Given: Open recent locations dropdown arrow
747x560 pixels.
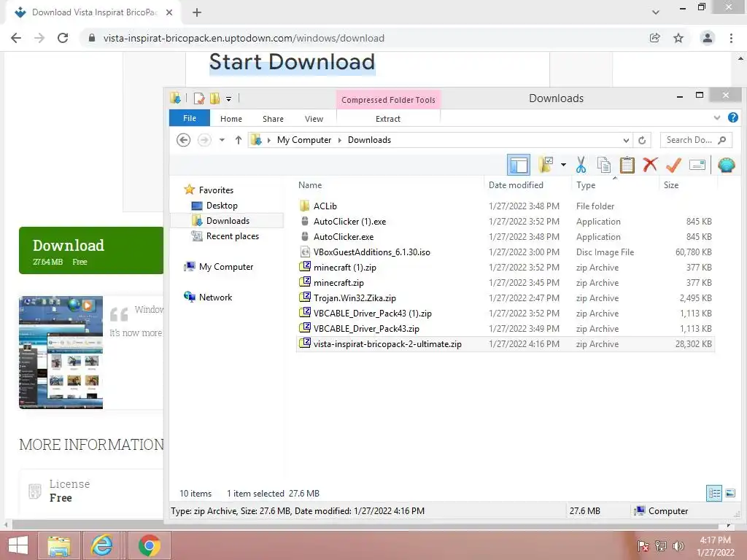Looking at the screenshot, I should pos(222,140).
